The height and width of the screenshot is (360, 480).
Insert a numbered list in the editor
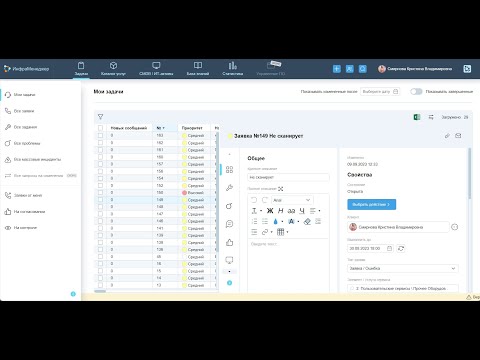pyautogui.click(x=254, y=221)
